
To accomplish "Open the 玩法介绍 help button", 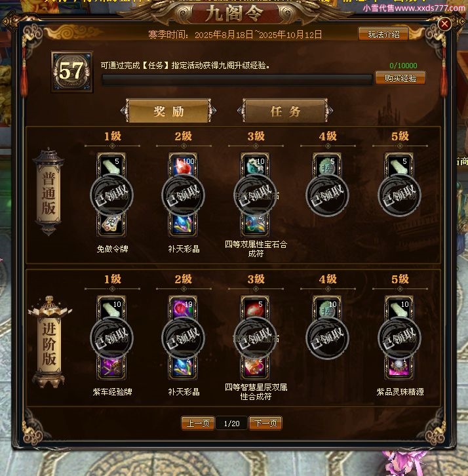I will pos(383,34).
